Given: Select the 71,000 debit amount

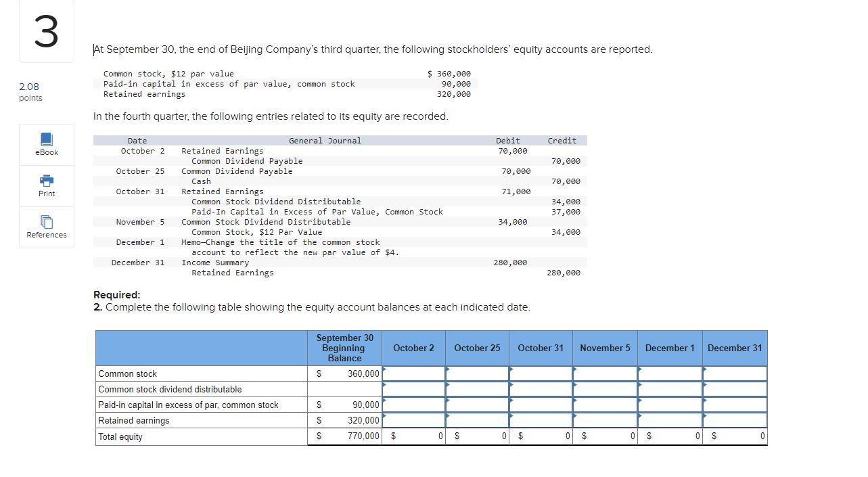Looking at the screenshot, I should [x=516, y=191].
